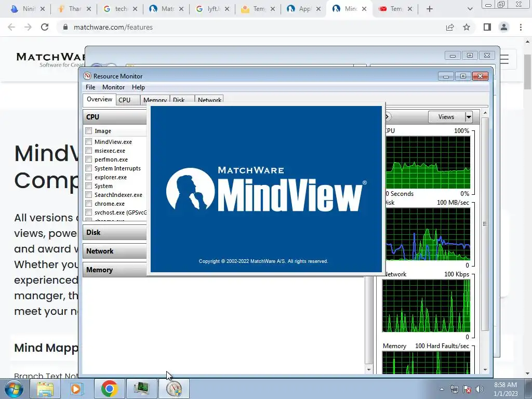532x399 pixels.
Task: Tick the chrome.exe process checkbox
Action: 88,203
